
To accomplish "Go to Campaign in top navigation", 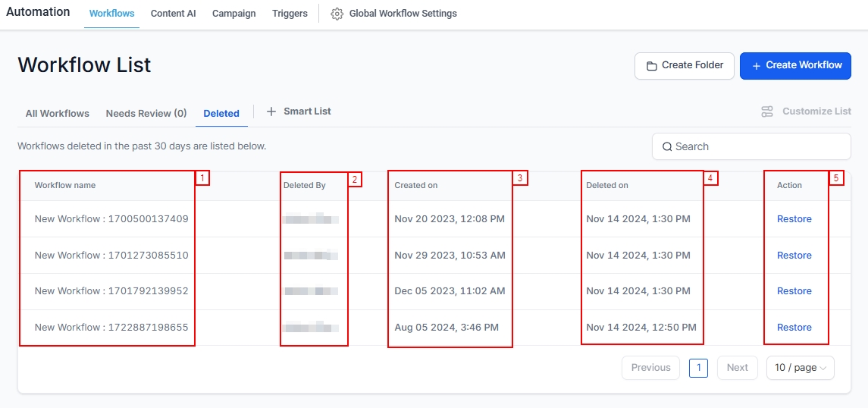I will coord(233,14).
